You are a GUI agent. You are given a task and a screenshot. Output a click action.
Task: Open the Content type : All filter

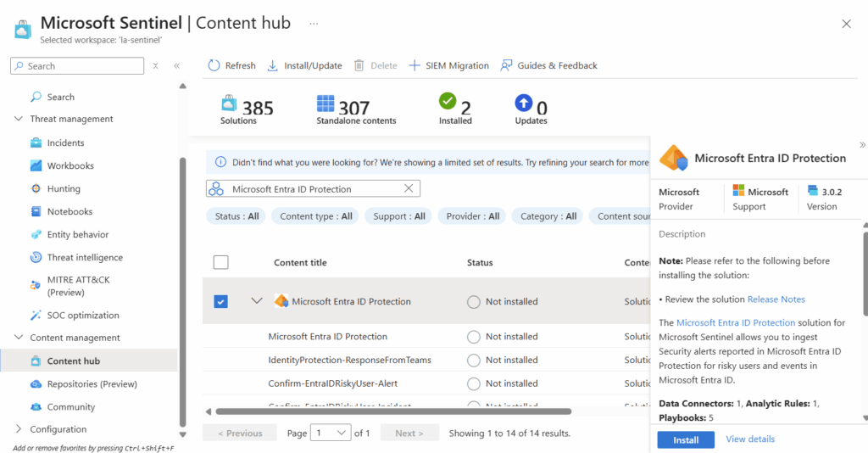[x=315, y=216]
